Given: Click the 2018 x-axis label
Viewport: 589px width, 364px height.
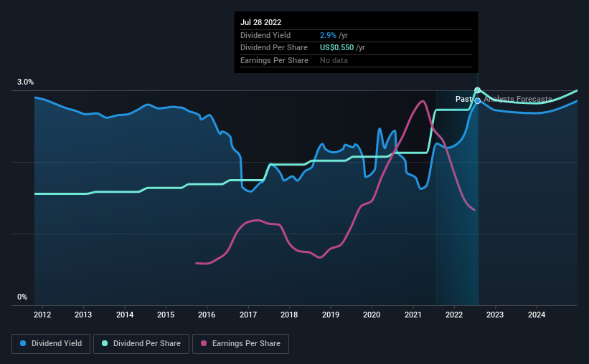Looking at the screenshot, I should pyautogui.click(x=289, y=315).
